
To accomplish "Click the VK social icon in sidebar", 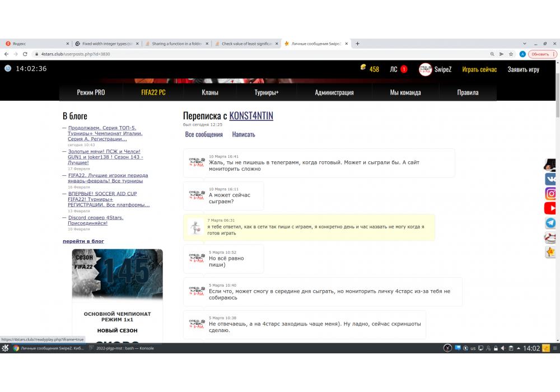I will point(551,179).
